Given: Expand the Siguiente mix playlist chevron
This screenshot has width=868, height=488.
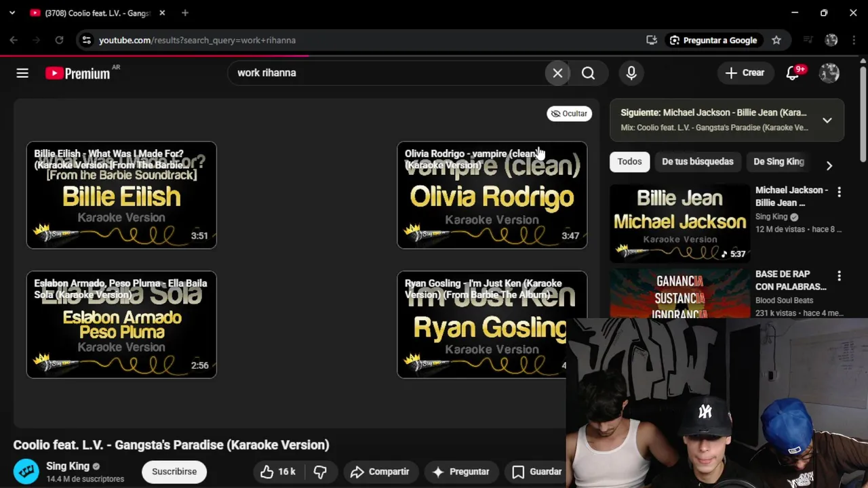Looking at the screenshot, I should tap(827, 120).
